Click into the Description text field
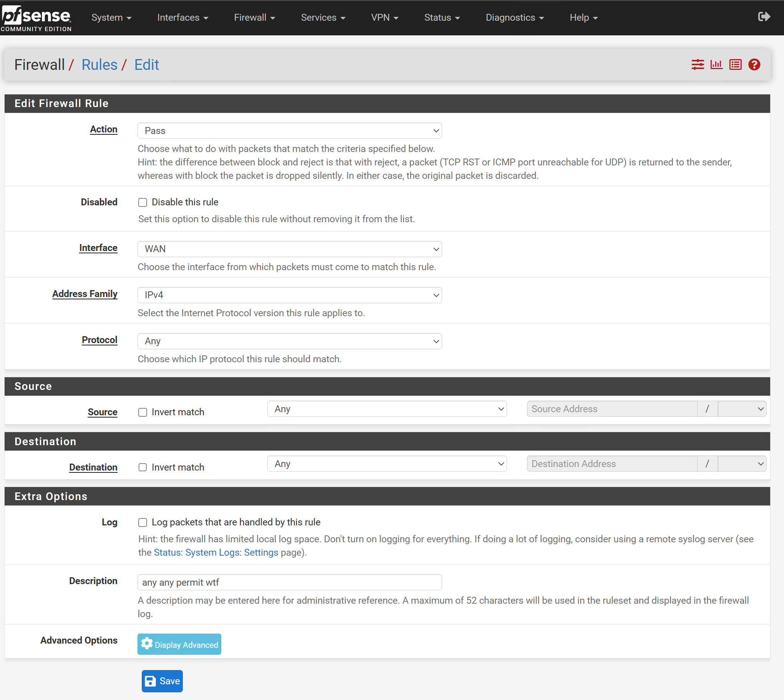 tap(289, 582)
